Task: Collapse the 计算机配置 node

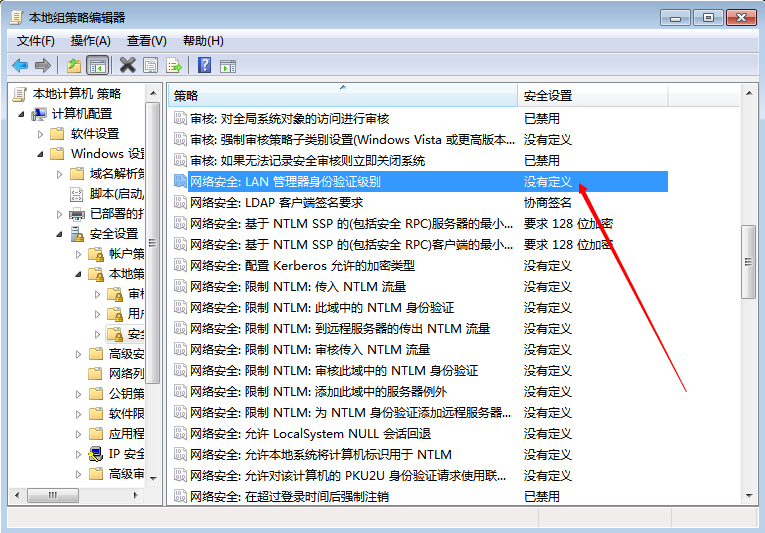Action: tap(21, 114)
